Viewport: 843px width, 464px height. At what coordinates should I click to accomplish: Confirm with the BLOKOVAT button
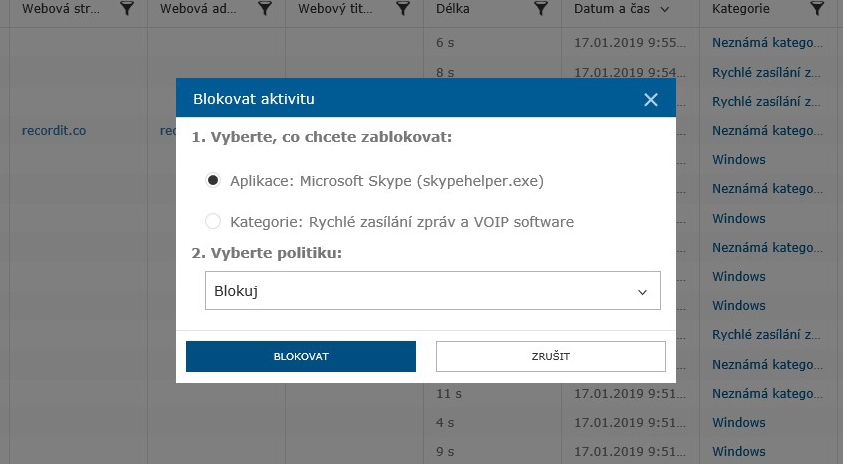point(301,356)
